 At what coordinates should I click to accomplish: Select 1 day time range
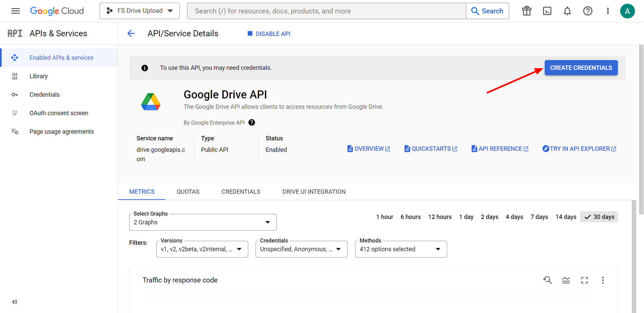466,217
